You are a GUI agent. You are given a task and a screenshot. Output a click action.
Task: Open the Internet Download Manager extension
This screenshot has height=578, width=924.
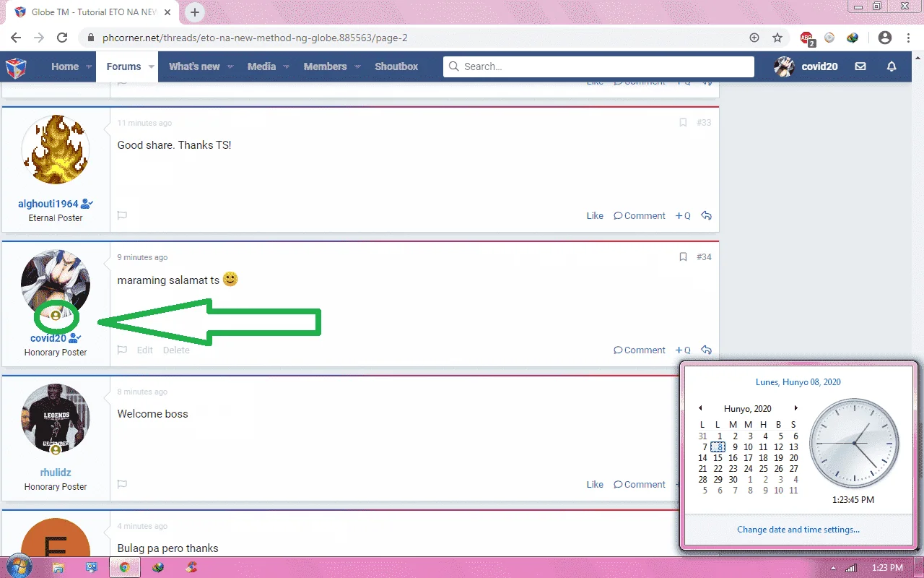[x=853, y=38]
